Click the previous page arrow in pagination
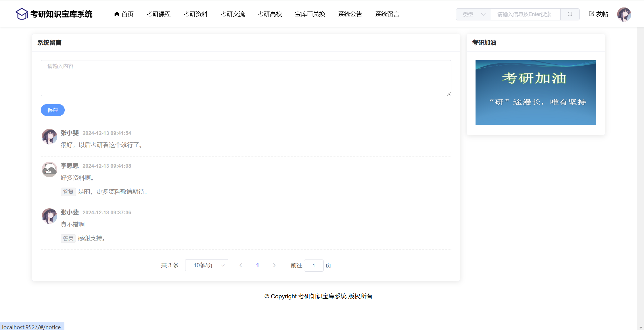This screenshot has height=330, width=644. 241,265
